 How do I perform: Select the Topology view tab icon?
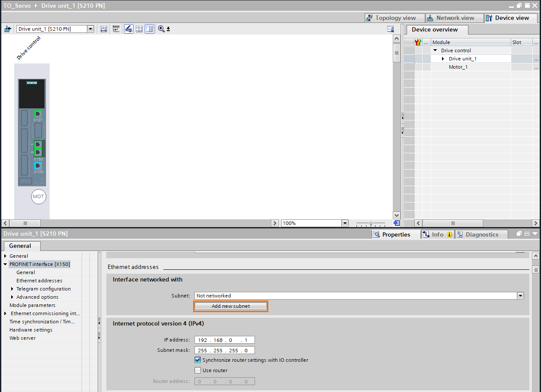point(369,18)
